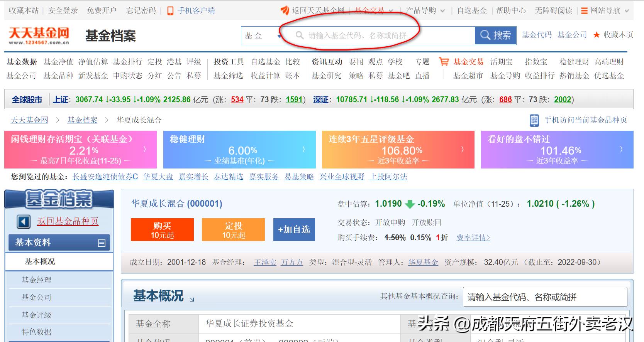Click the 全球股市 link

(x=27, y=99)
